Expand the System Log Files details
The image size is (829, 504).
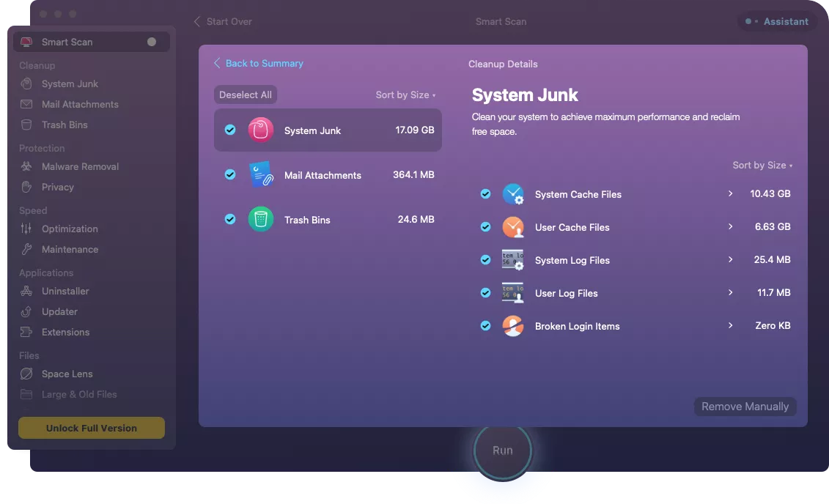(x=730, y=259)
